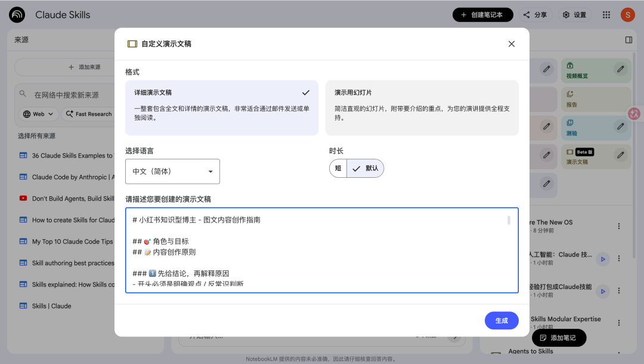
Task: Click the 生成 button
Action: tap(501, 320)
